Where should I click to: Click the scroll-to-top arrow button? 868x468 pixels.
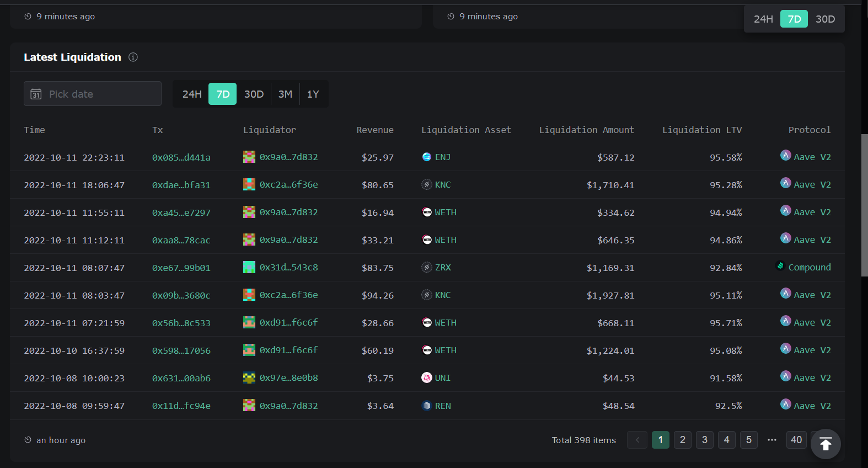click(x=826, y=444)
